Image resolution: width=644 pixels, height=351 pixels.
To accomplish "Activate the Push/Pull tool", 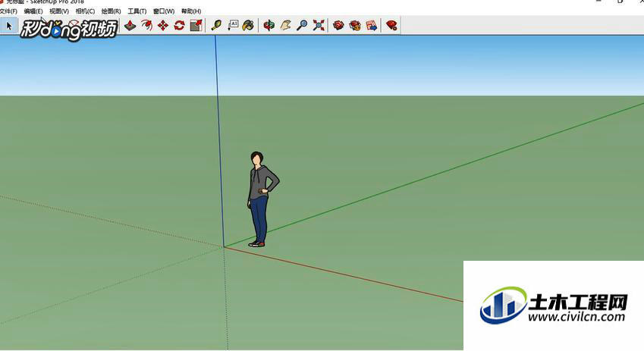I will 130,26.
